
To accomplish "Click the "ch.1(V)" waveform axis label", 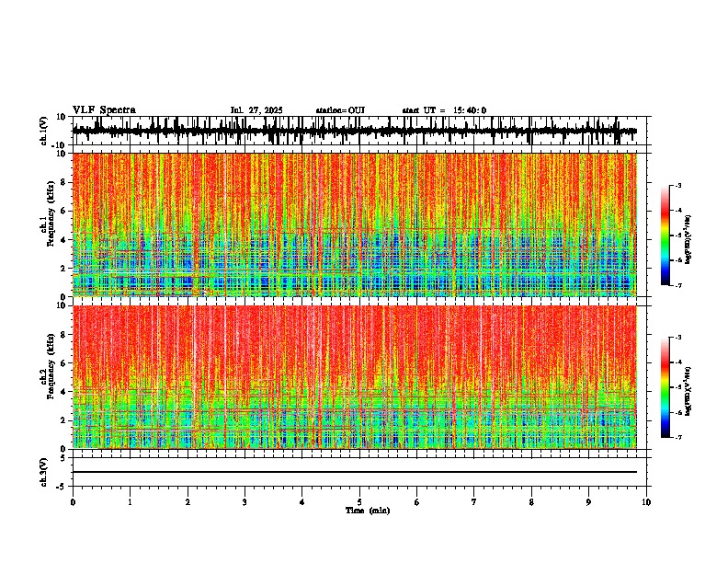I will pos(44,131).
